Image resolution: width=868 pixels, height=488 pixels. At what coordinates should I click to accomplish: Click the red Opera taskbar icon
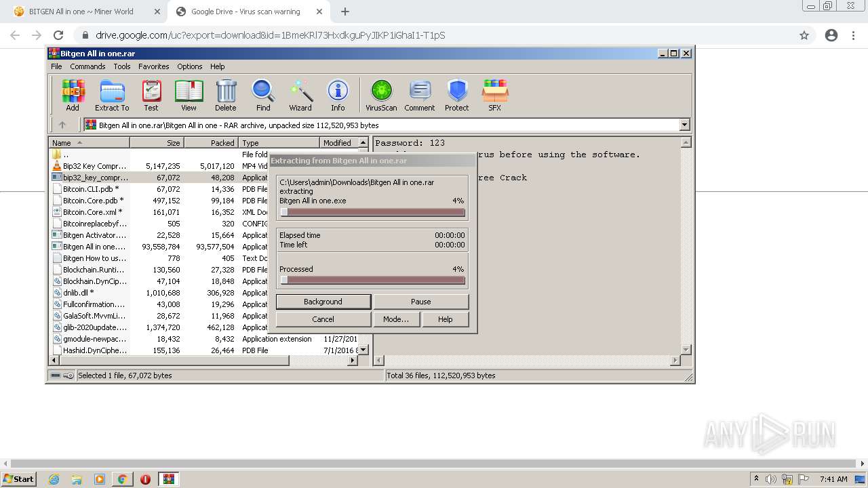[x=145, y=479]
